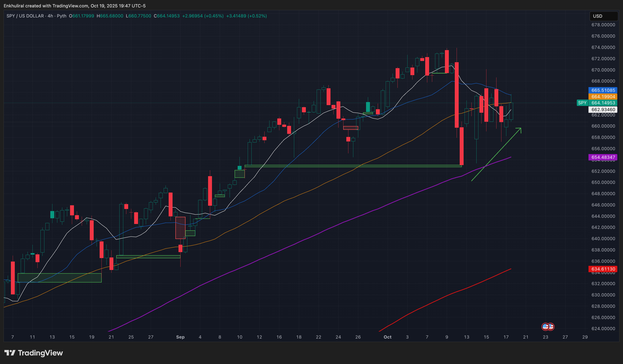Click the SPY / US DOLLAR symbol title

click(25, 16)
